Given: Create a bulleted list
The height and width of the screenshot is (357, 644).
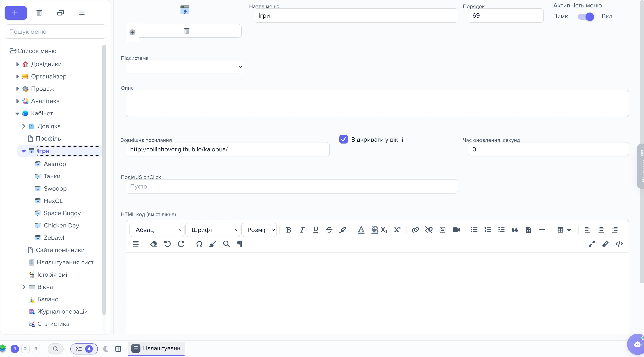Looking at the screenshot, I should click(x=474, y=230).
